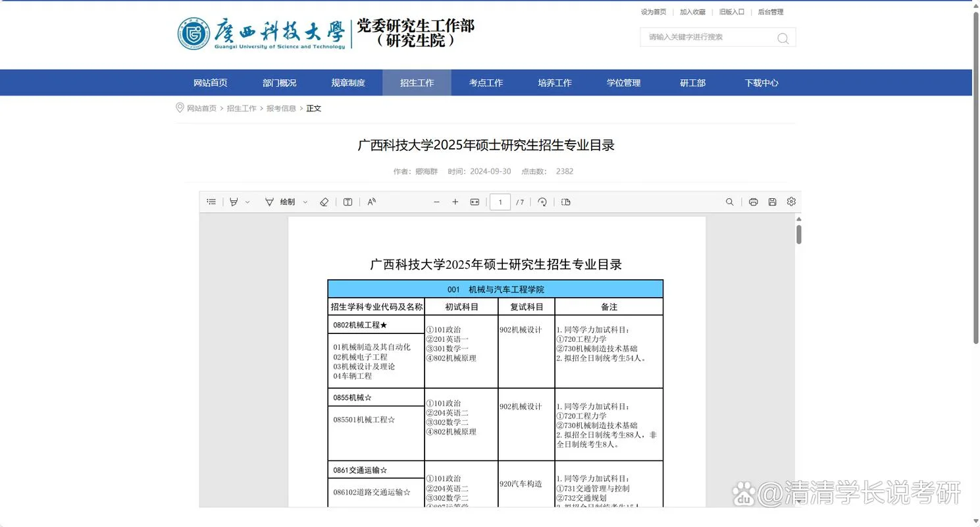
Task: Select the eraser tool in PDF toolbar
Action: [324, 202]
